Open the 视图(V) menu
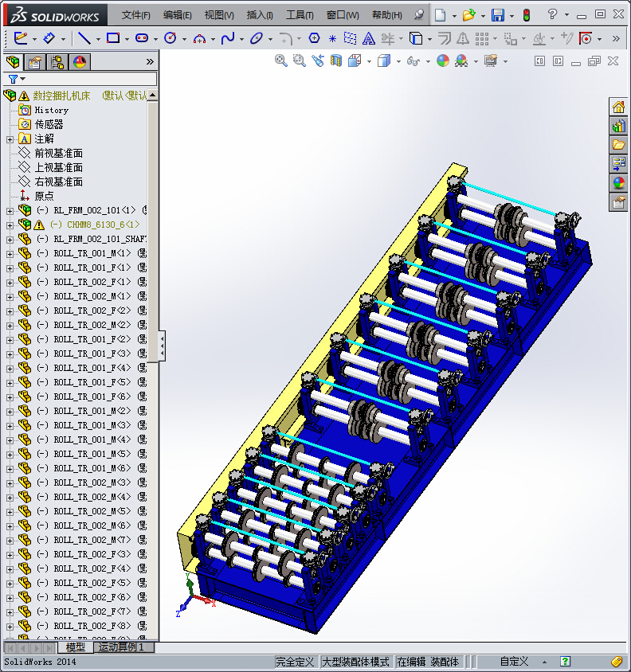The width and height of the screenshot is (631, 672). (219, 15)
